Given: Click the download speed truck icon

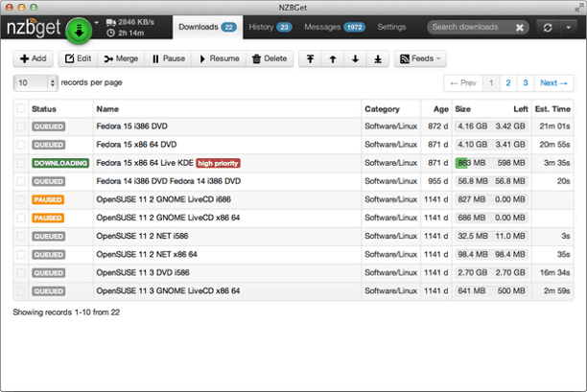Looking at the screenshot, I should [111, 22].
